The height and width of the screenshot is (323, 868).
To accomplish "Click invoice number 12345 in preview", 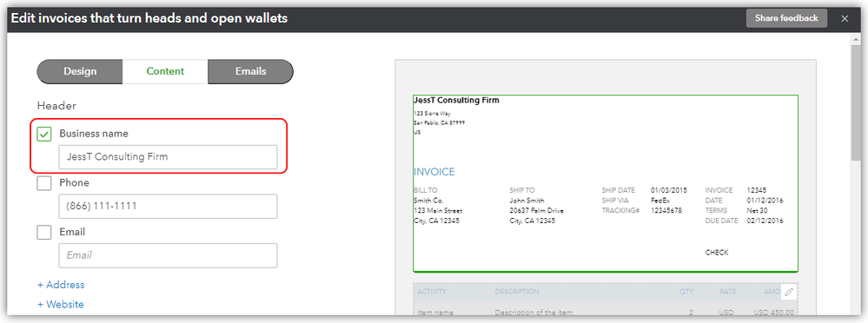I will pyautogui.click(x=756, y=190).
